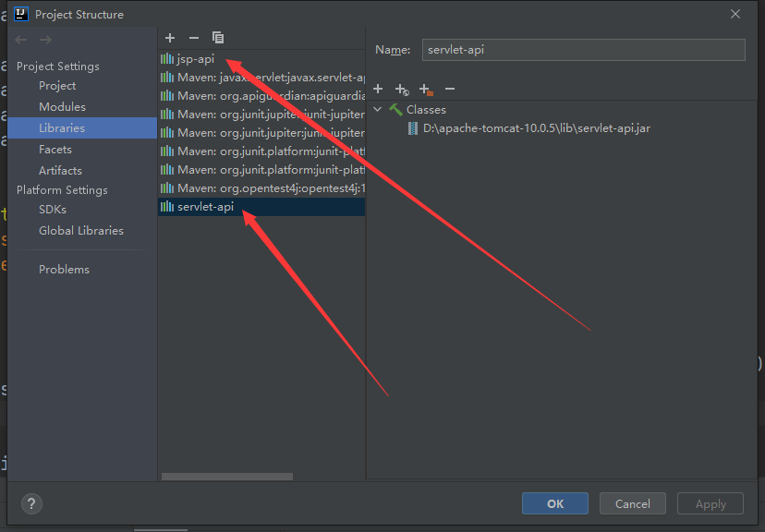Image resolution: width=765 pixels, height=532 pixels.
Task: Click the green hammer Classes icon
Action: (395, 110)
